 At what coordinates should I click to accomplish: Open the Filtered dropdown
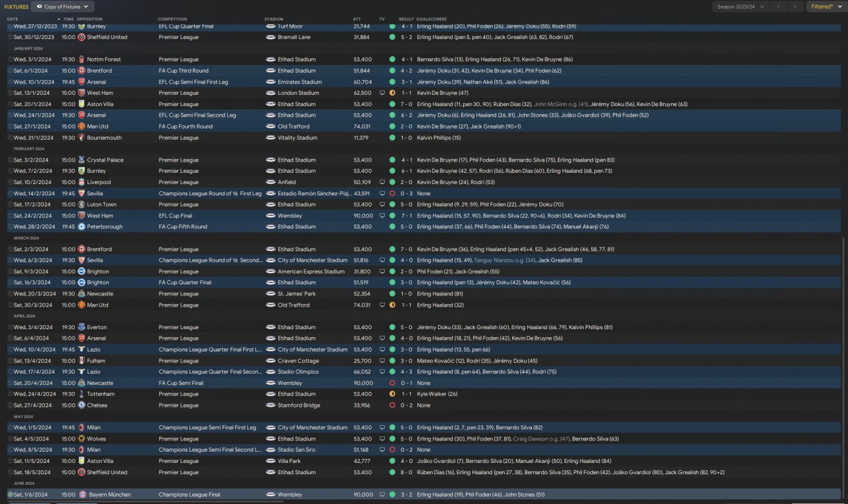(827, 7)
